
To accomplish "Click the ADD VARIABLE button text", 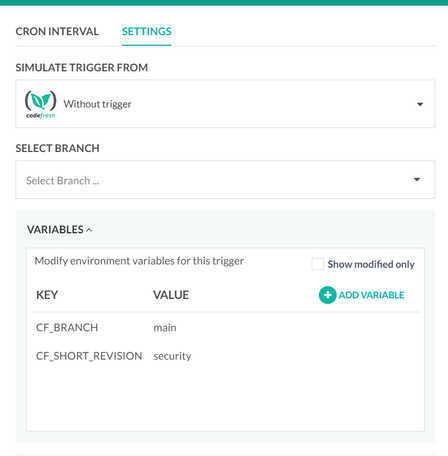I will (x=371, y=295).
